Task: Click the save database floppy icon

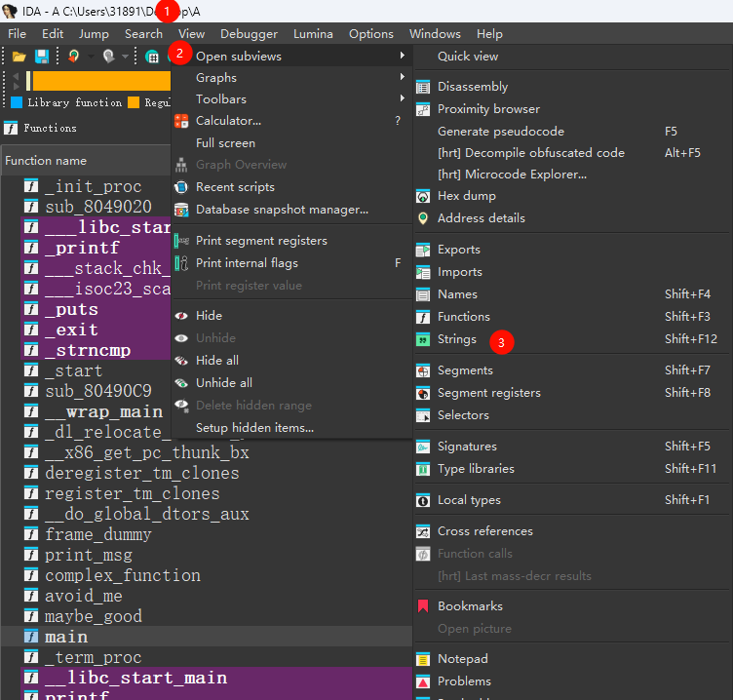Action: tap(42, 57)
